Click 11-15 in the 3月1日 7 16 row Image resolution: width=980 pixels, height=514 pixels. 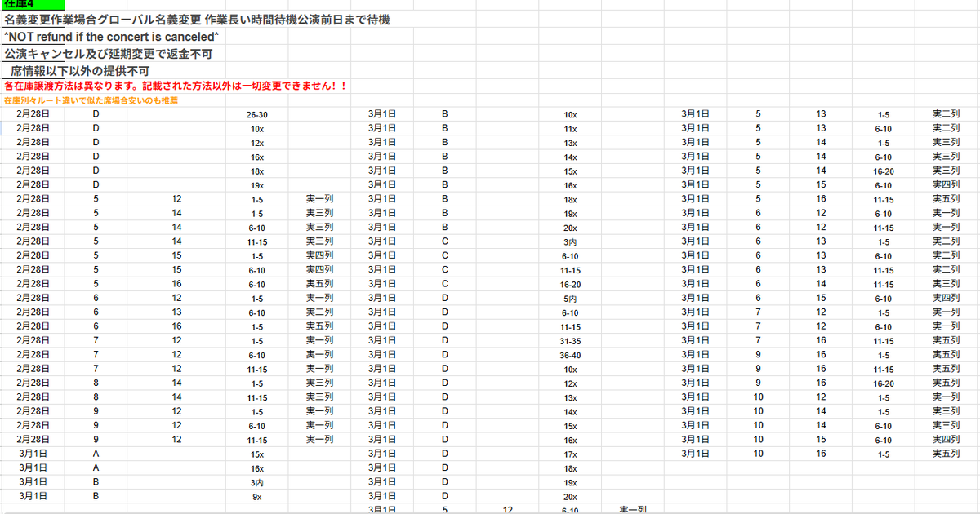[x=883, y=341]
